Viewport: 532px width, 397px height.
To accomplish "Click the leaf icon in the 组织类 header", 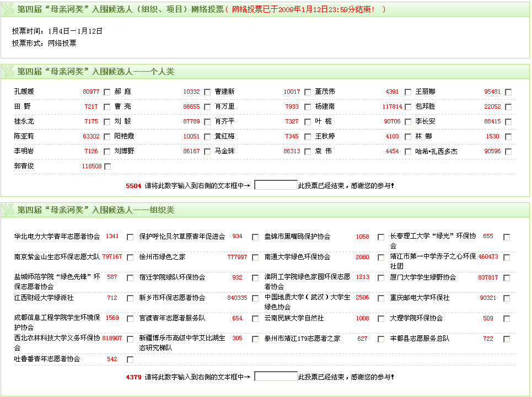I will coord(9,210).
